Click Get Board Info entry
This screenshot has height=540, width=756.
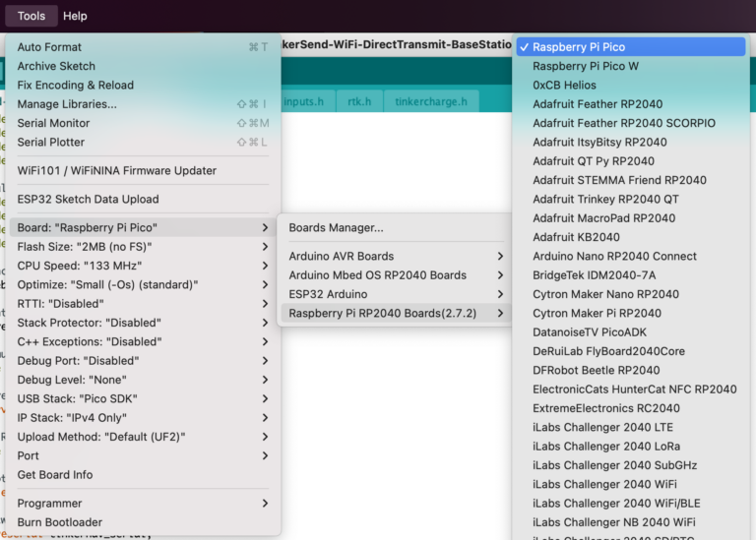tap(143, 475)
